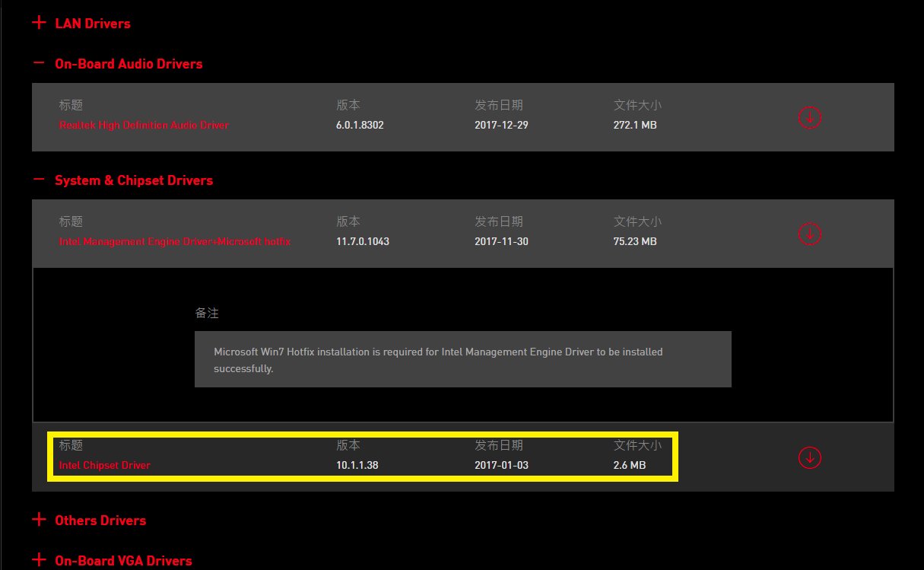
Task: Click download icon in Intel Chipset Driver row
Action: (x=810, y=457)
